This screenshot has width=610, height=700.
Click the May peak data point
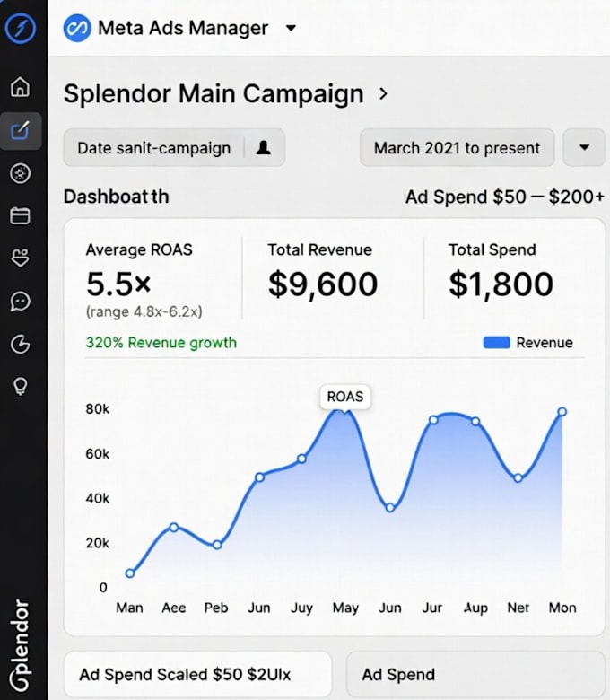click(x=344, y=410)
